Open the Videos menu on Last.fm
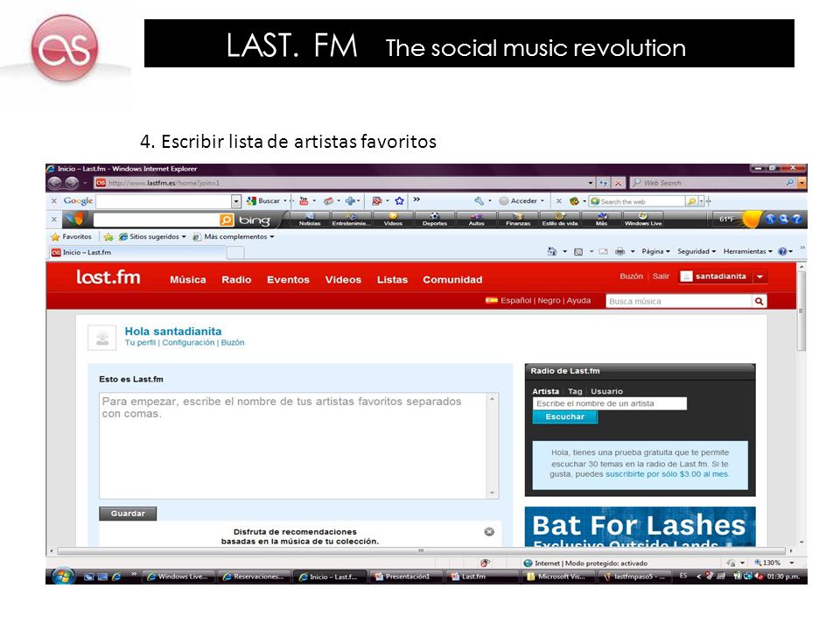Screen dimensions: 840x630 point(343,280)
